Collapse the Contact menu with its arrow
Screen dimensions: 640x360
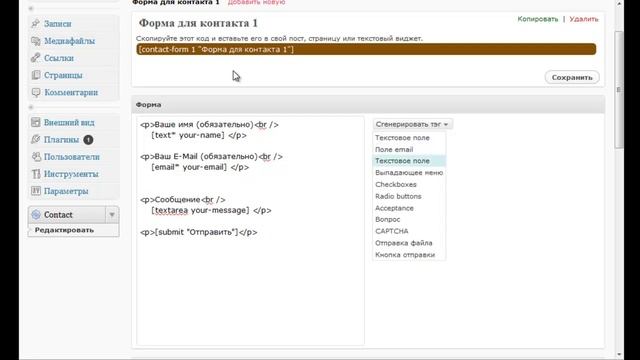click(x=112, y=215)
